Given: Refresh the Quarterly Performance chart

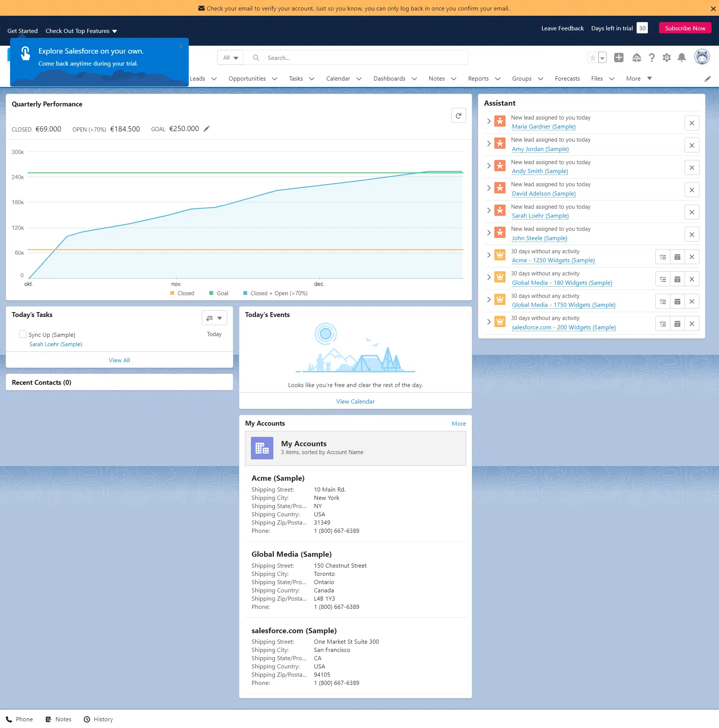Looking at the screenshot, I should coord(458,116).
